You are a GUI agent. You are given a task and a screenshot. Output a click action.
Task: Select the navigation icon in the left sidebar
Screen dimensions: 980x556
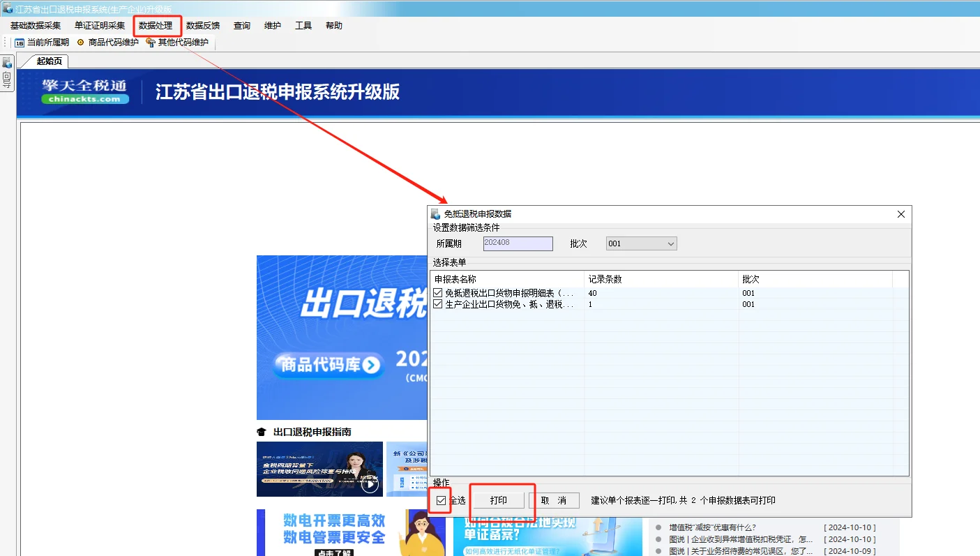pyautogui.click(x=7, y=63)
